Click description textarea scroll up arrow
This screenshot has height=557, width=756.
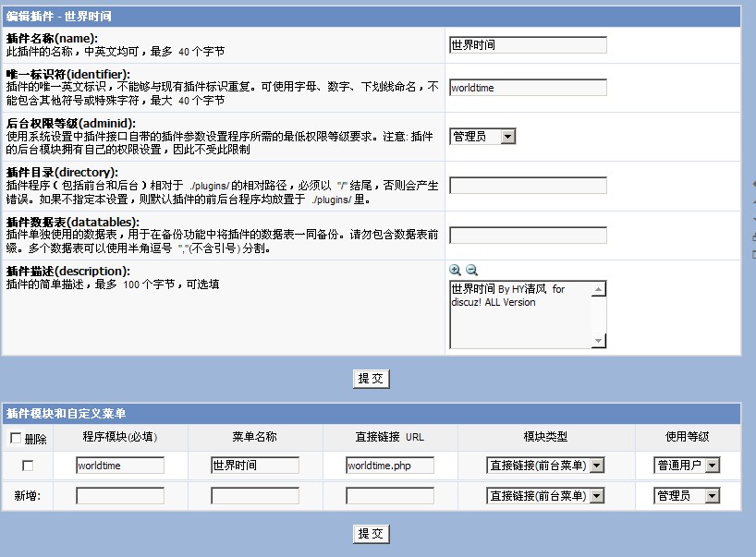point(598,289)
